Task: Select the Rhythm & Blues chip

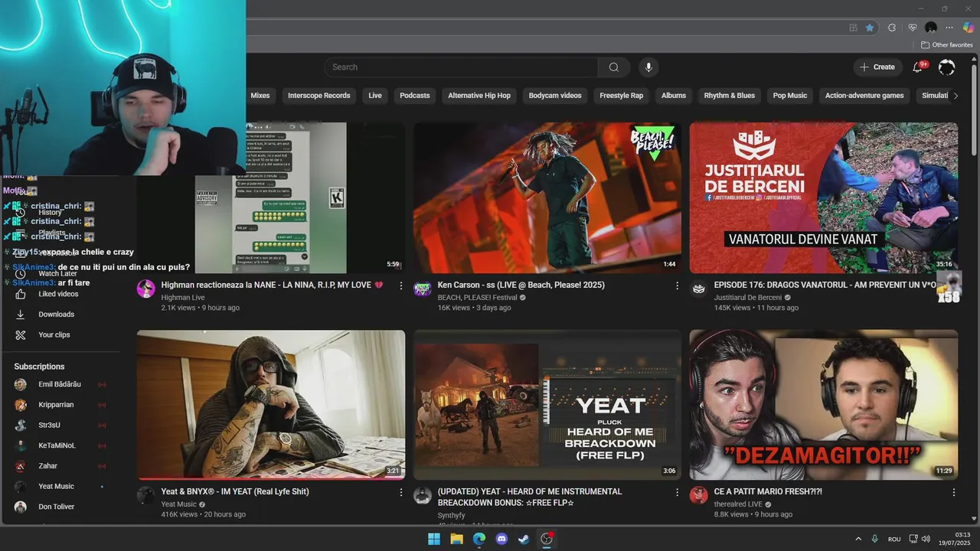Action: point(730,96)
